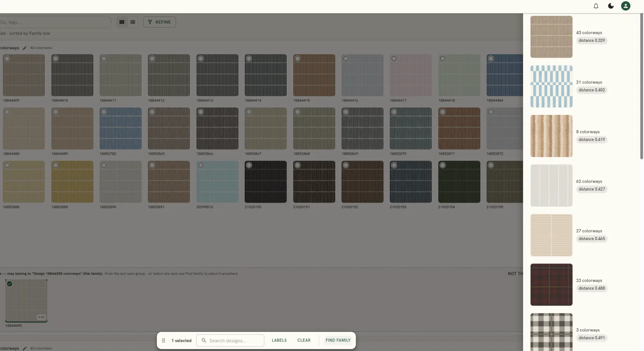
Task: Click the 0.33 score badge on design 18844490
Action: (41, 317)
